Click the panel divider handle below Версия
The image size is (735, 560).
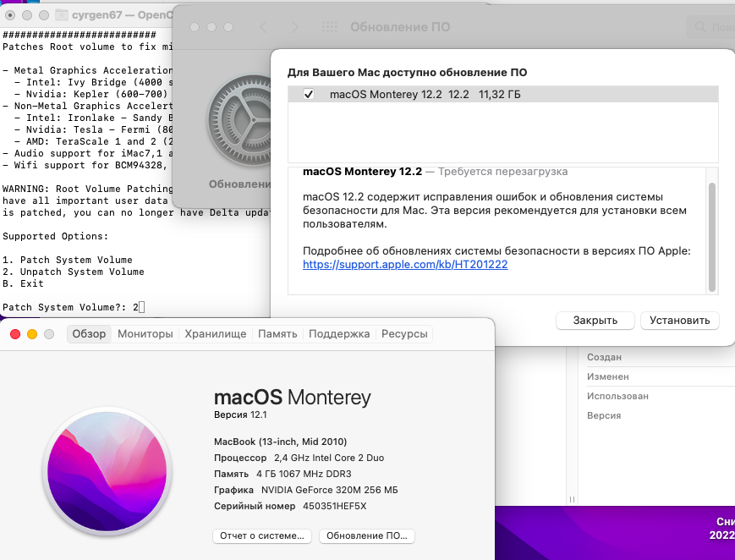[572, 499]
